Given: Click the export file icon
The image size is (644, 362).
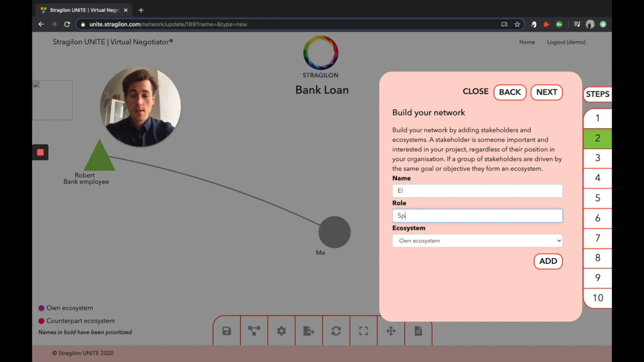Looking at the screenshot, I should pos(309,331).
